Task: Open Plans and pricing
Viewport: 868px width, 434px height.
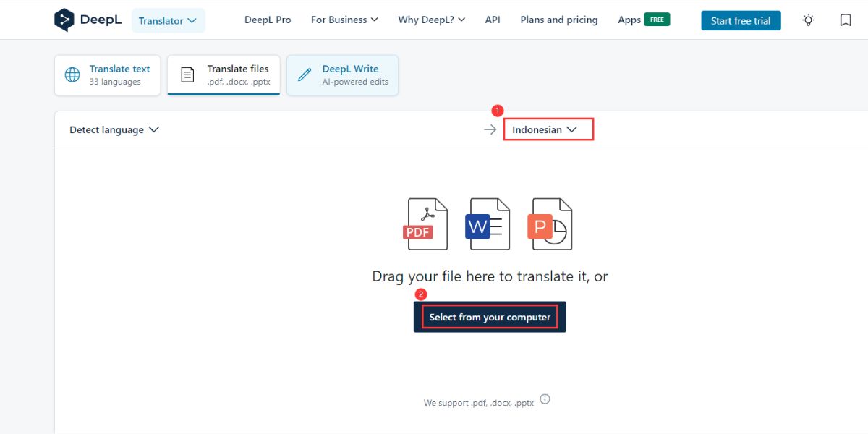Action: point(559,20)
